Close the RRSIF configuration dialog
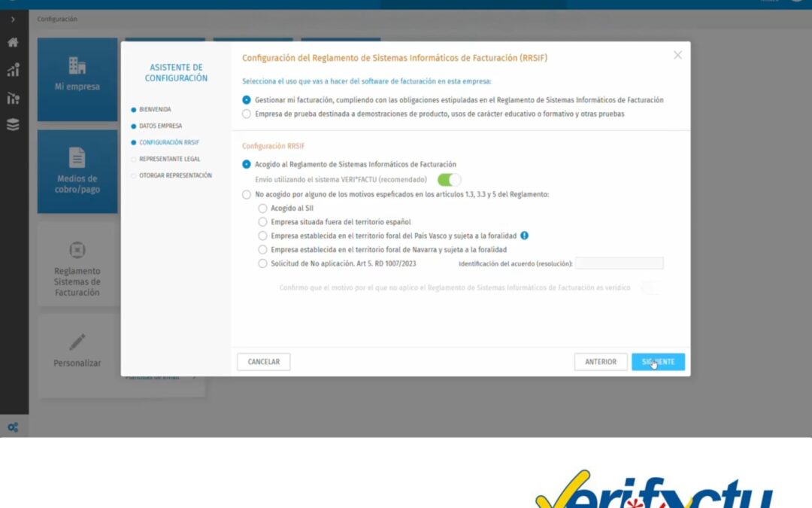Viewport: 812px width, 508px height. click(677, 55)
